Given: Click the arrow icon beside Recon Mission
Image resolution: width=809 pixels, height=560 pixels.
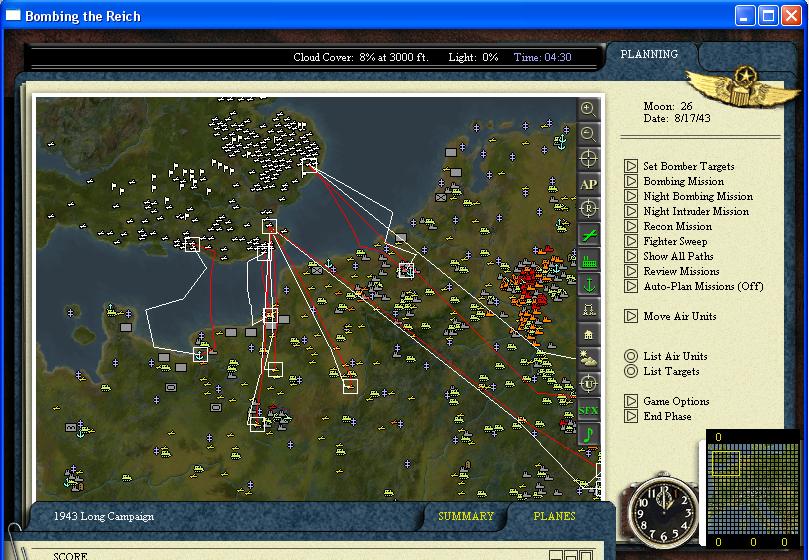Looking at the screenshot, I should [630, 226].
